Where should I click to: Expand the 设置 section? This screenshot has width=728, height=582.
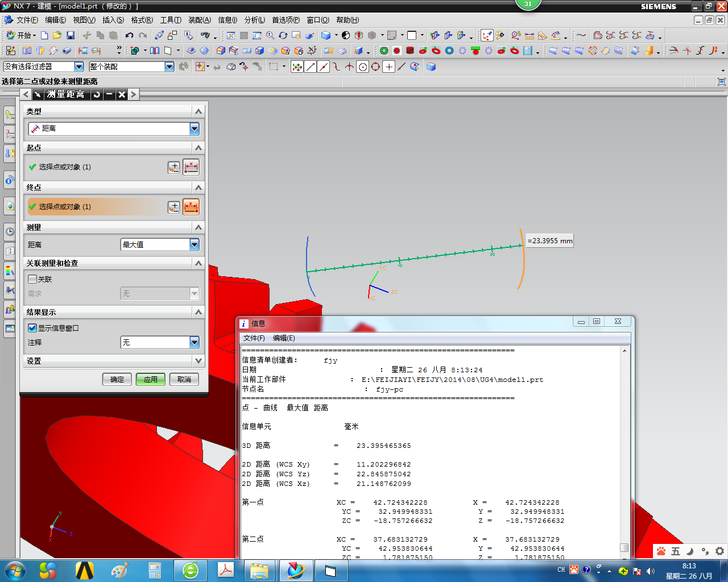coord(198,361)
